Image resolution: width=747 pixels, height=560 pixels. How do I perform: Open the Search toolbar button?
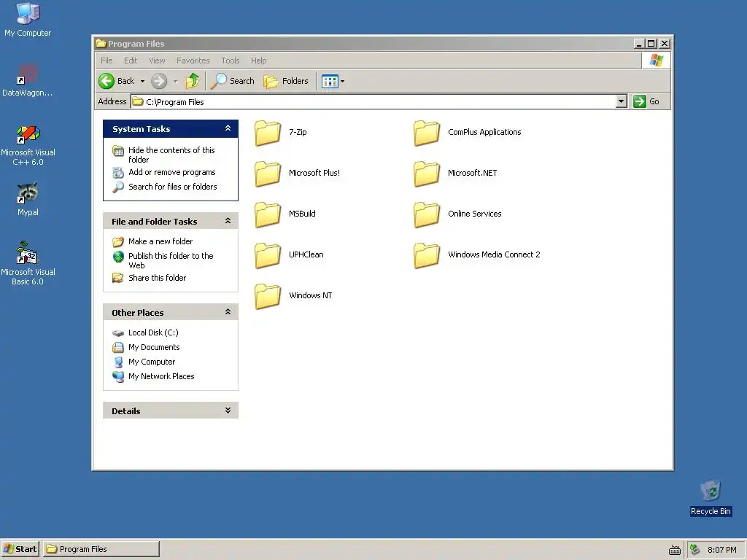tap(233, 81)
